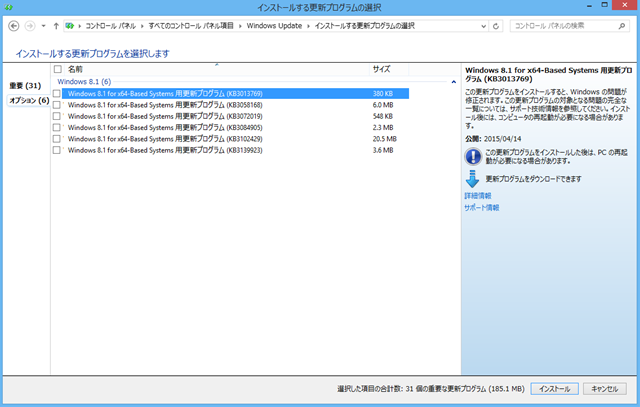Go up one level with the up arrow
Viewport: 640px width, 407px height.
[56, 26]
